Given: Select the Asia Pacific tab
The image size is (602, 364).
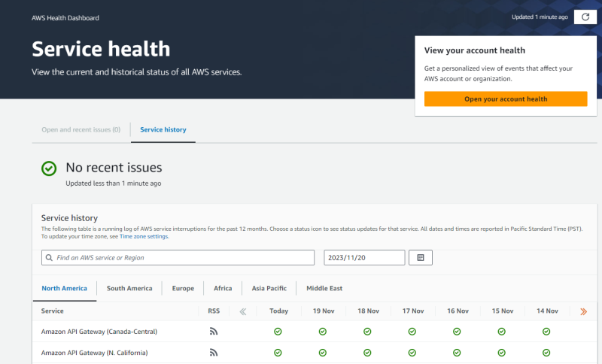Looking at the screenshot, I should pyautogui.click(x=269, y=288).
